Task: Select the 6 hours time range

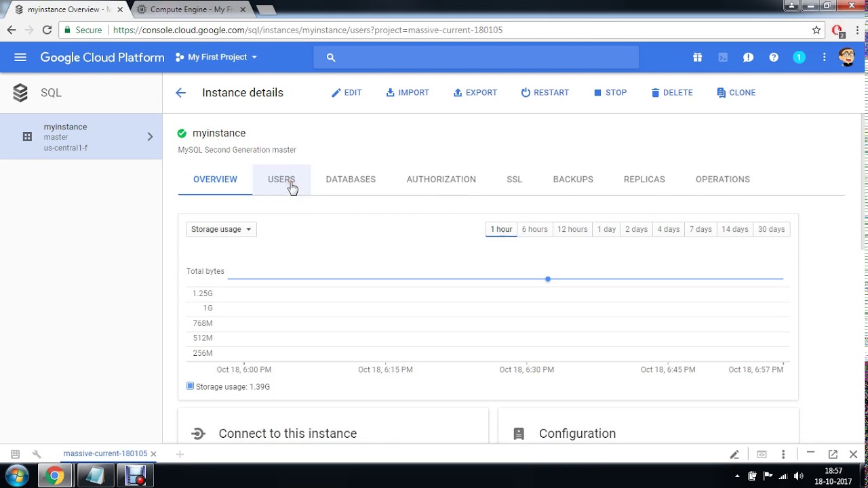Action: [534, 229]
